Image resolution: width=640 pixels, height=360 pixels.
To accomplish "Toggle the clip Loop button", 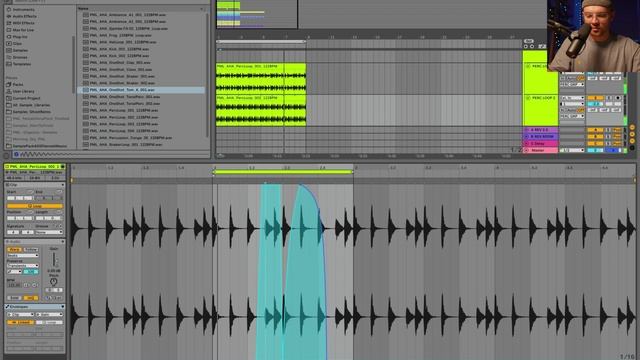I will click(x=35, y=206).
